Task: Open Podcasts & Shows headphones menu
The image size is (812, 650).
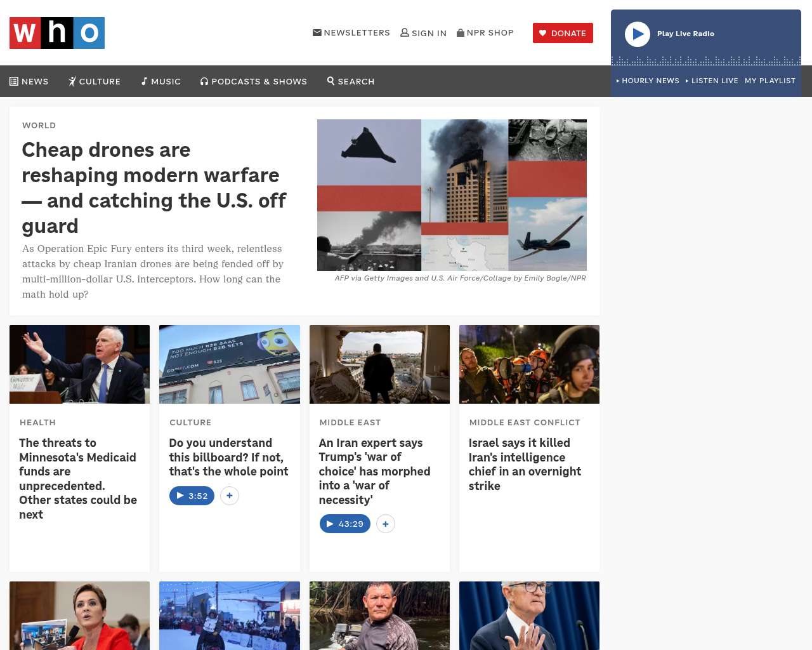Action: point(254,81)
